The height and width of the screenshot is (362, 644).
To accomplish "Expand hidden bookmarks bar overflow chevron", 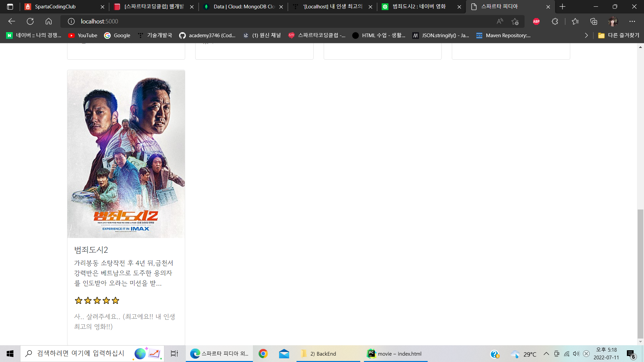I will (x=586, y=36).
